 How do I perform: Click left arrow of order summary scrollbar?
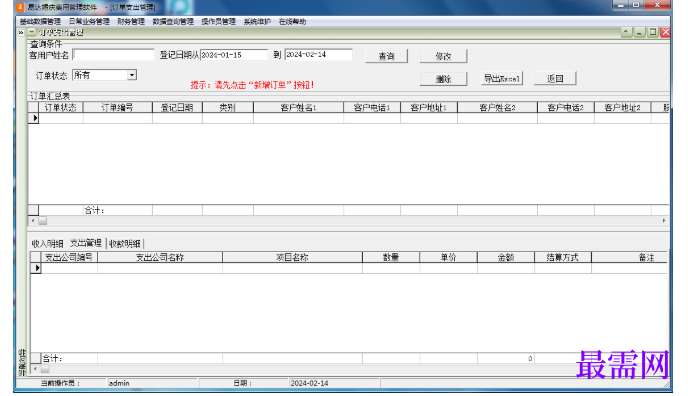[33, 221]
